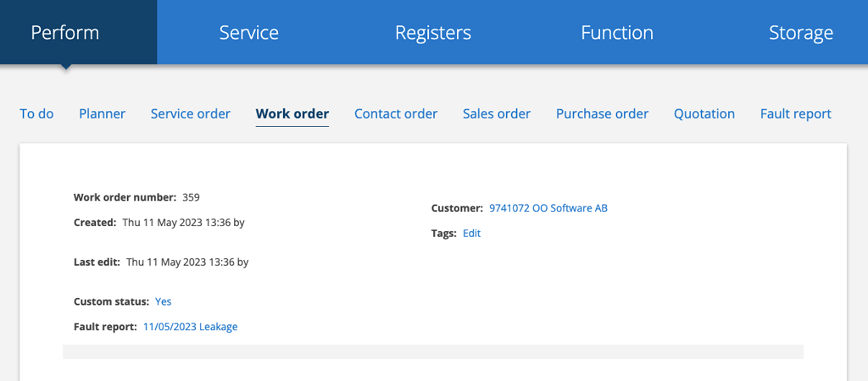Edit the work order tags
The height and width of the screenshot is (381, 868).
tap(471, 234)
